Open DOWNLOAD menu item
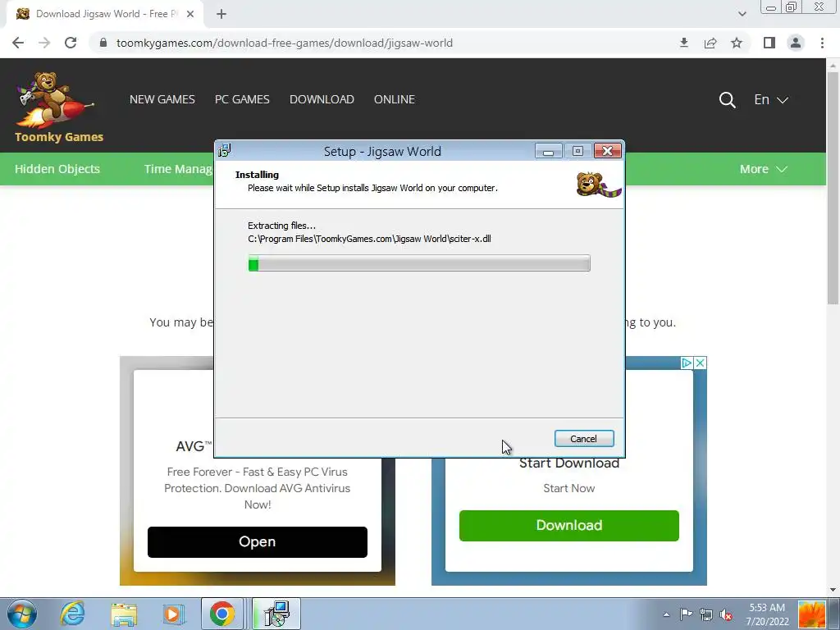This screenshot has width=840, height=630. pyautogui.click(x=322, y=99)
